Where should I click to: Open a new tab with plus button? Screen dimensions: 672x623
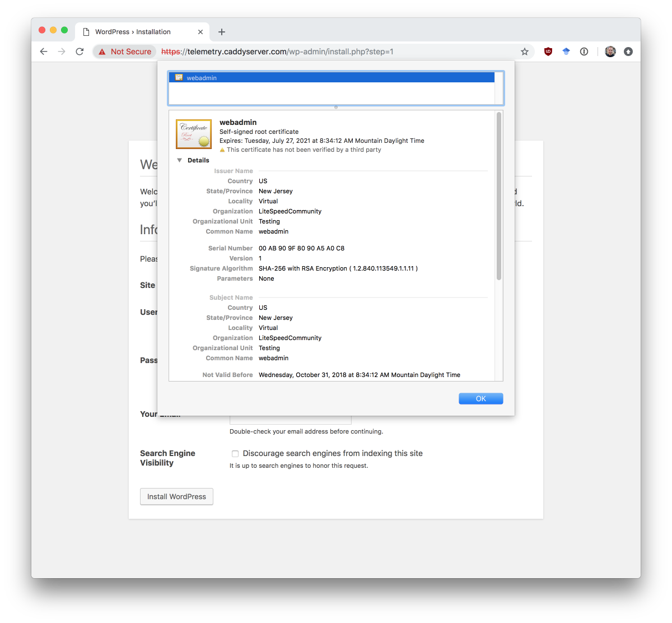[x=222, y=32]
